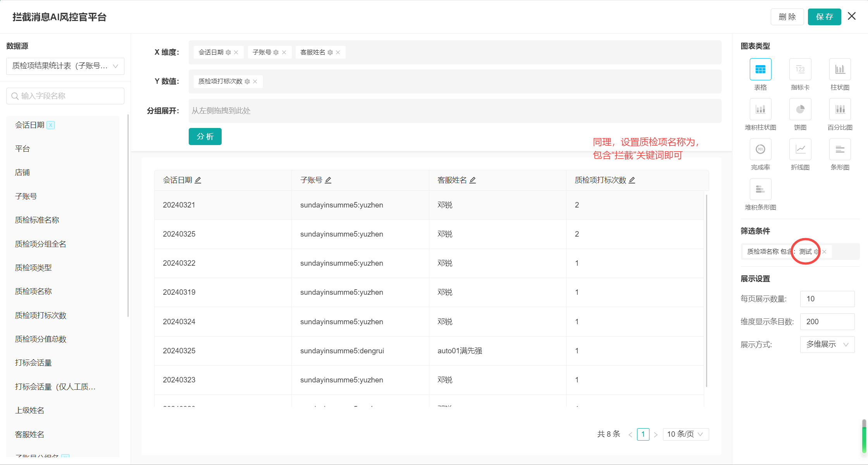Go to next page arrow
This screenshot has height=465, width=868.
[x=656, y=434]
